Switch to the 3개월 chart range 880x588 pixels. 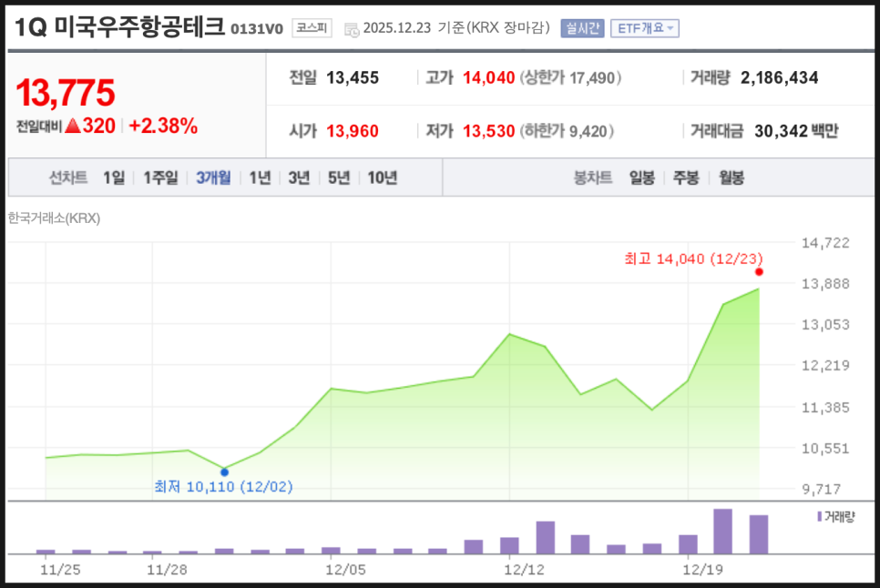tap(213, 177)
